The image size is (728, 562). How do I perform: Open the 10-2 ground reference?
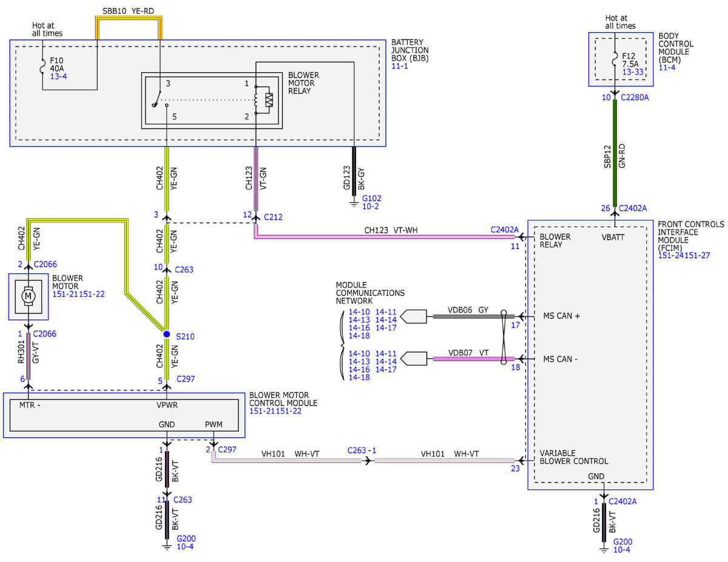tap(369, 207)
